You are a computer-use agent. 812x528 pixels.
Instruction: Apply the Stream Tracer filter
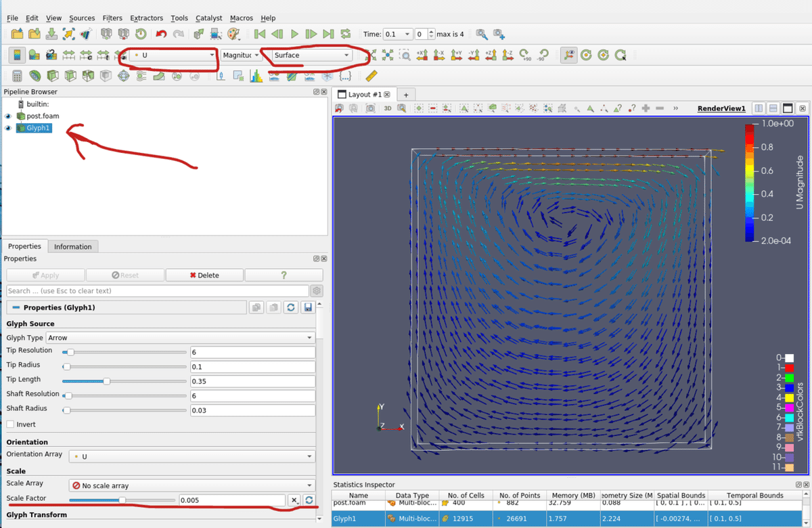point(141,76)
